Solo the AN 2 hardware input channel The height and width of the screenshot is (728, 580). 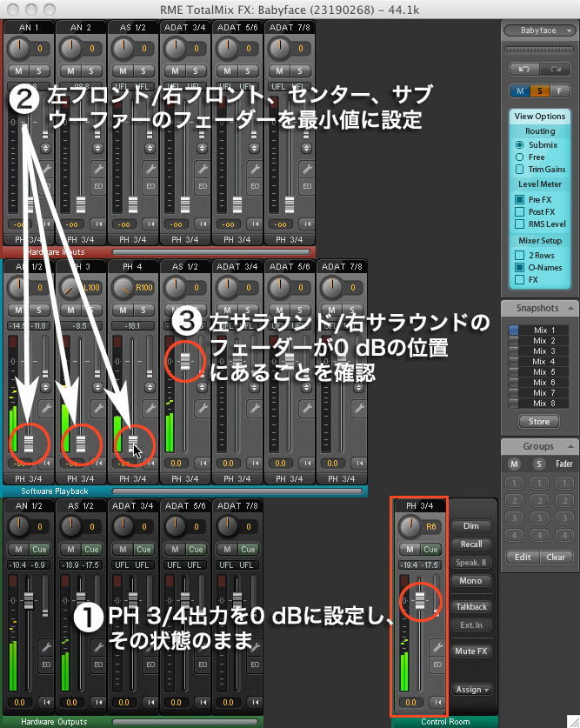[x=91, y=70]
